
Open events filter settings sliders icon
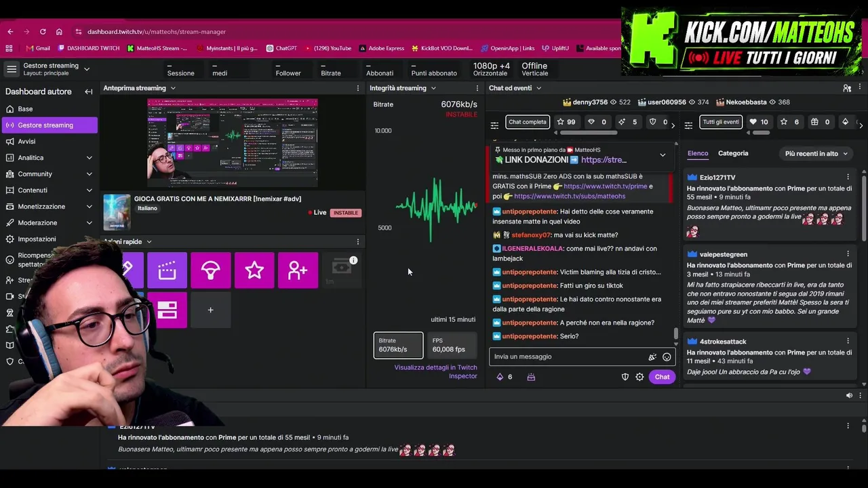coord(688,125)
